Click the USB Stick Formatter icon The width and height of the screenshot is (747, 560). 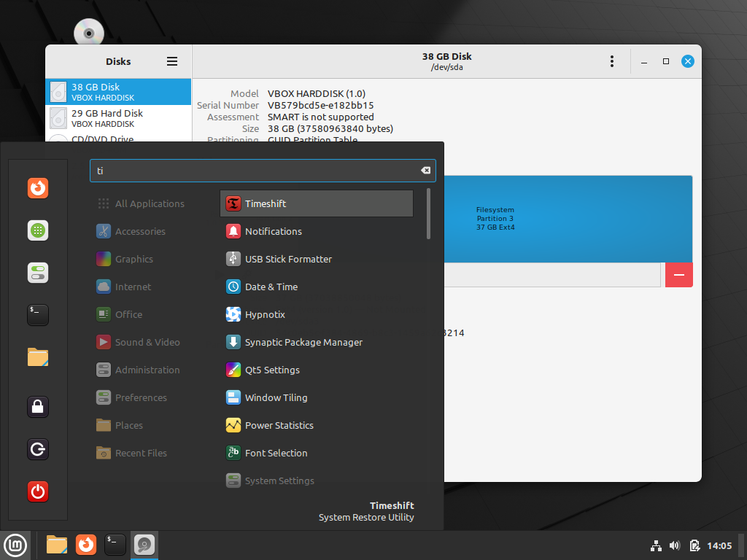click(233, 259)
